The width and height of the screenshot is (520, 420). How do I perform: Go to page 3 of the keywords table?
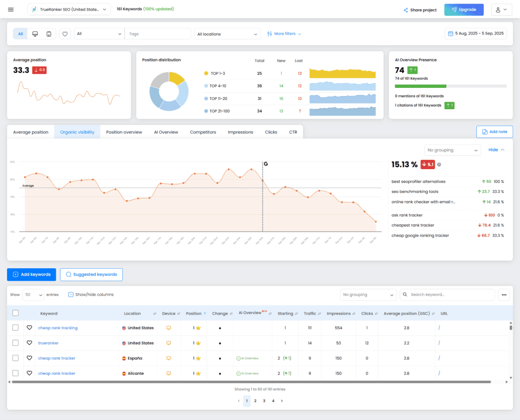pyautogui.click(x=264, y=401)
